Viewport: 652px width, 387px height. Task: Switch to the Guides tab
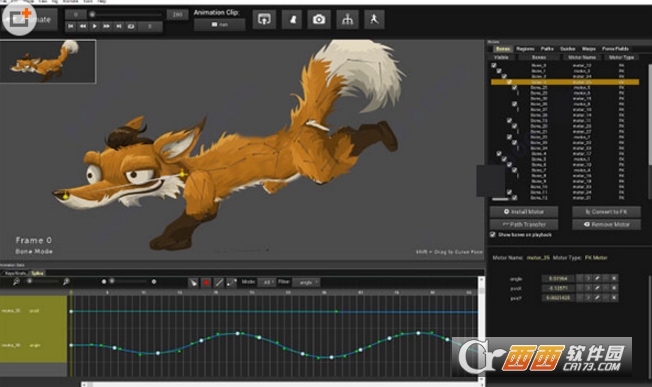coord(568,49)
